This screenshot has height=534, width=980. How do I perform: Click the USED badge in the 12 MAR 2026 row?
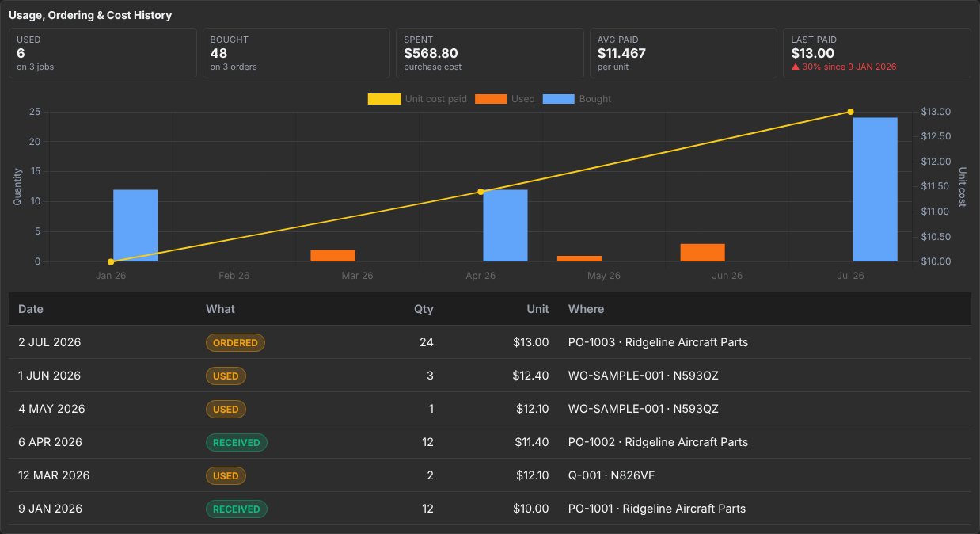(226, 475)
